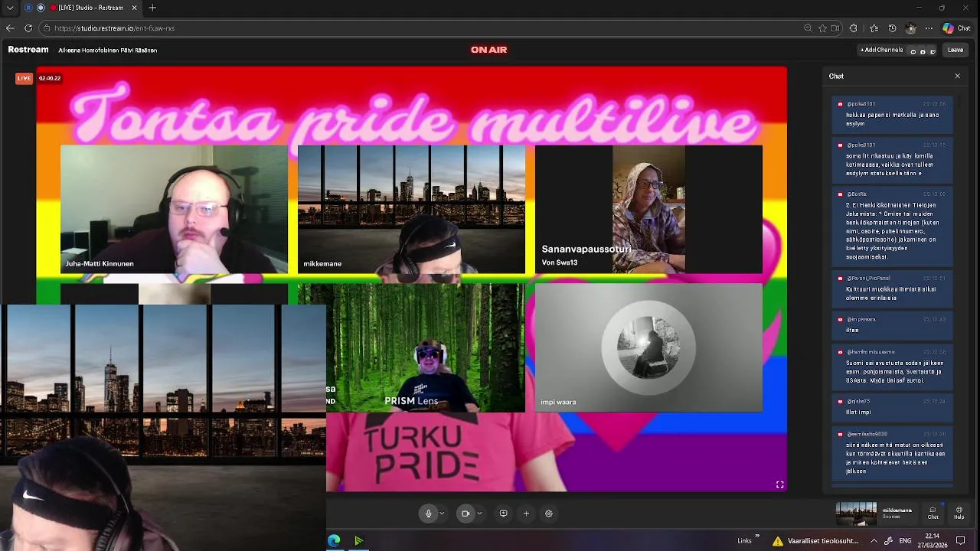Open browser history icon

[892, 28]
